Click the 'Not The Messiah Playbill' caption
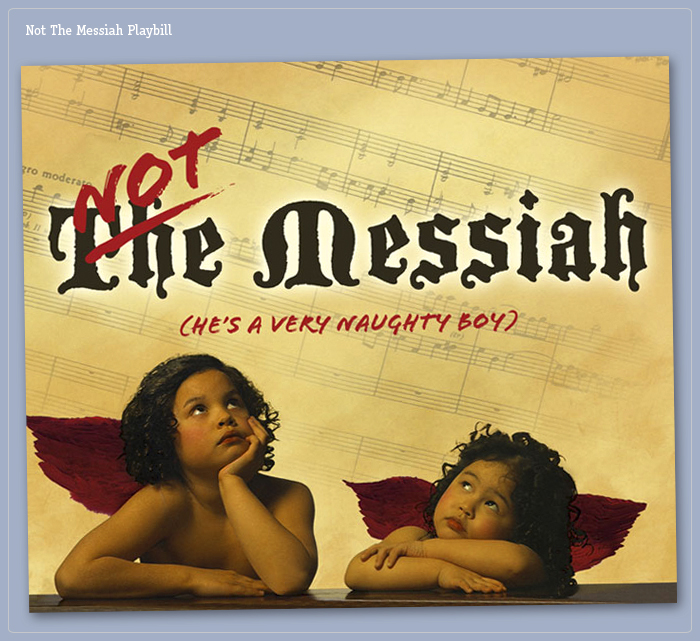 99,31
